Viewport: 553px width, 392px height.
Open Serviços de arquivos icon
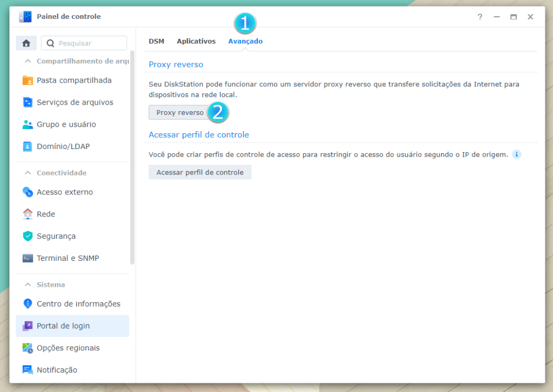pos(28,103)
